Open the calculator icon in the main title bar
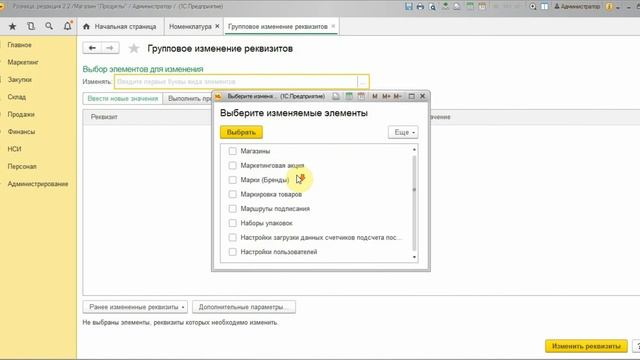Image resolution: width=640 pixels, height=360 pixels. pos(470,7)
